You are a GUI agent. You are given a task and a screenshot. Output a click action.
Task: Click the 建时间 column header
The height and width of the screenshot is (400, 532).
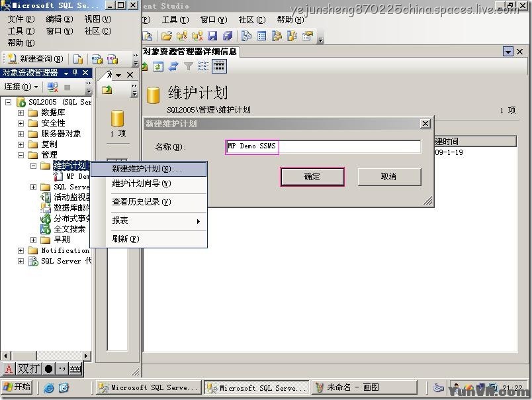[475, 142]
